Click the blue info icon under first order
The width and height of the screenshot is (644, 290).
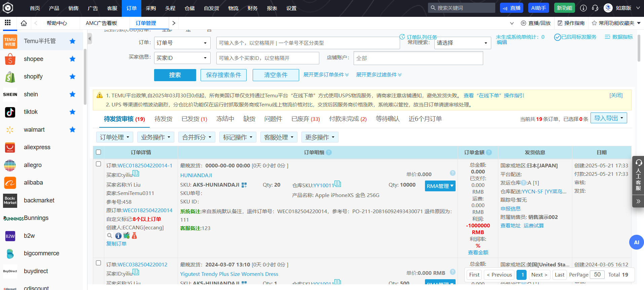(118, 236)
